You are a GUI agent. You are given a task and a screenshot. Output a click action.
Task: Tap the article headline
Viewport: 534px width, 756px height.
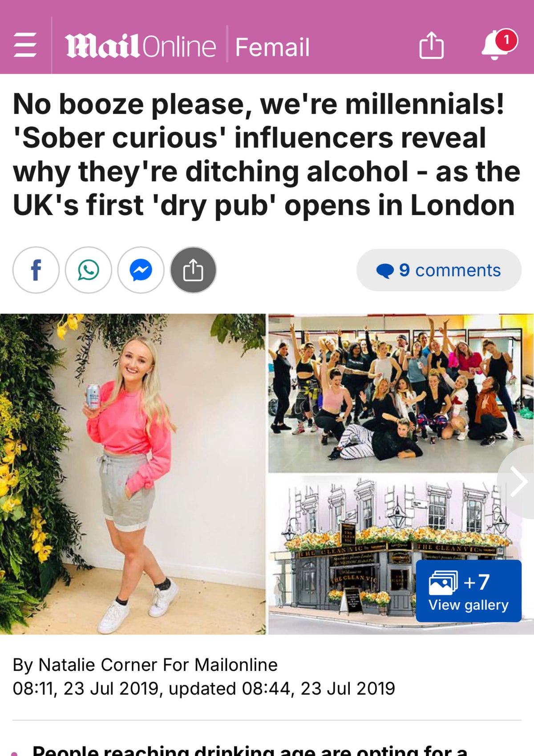coord(267,154)
